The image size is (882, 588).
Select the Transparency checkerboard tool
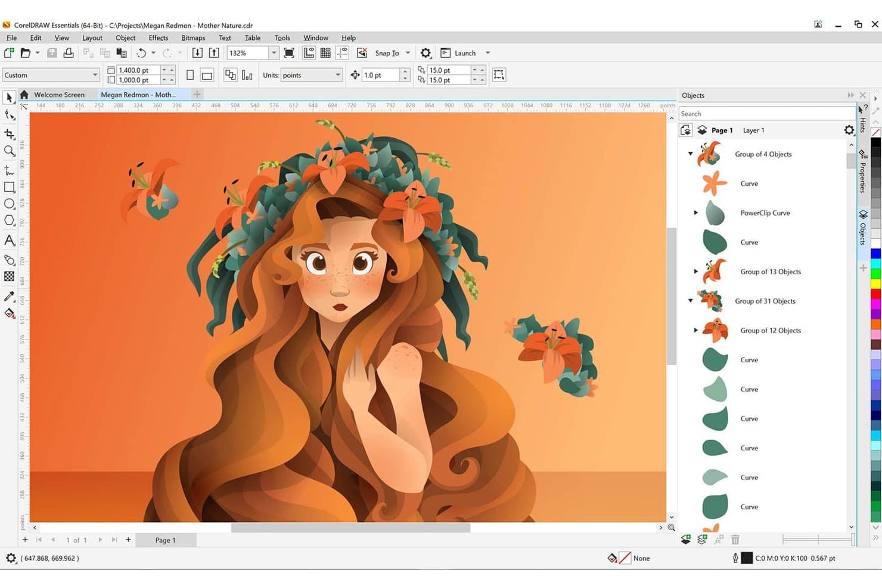pyautogui.click(x=9, y=276)
